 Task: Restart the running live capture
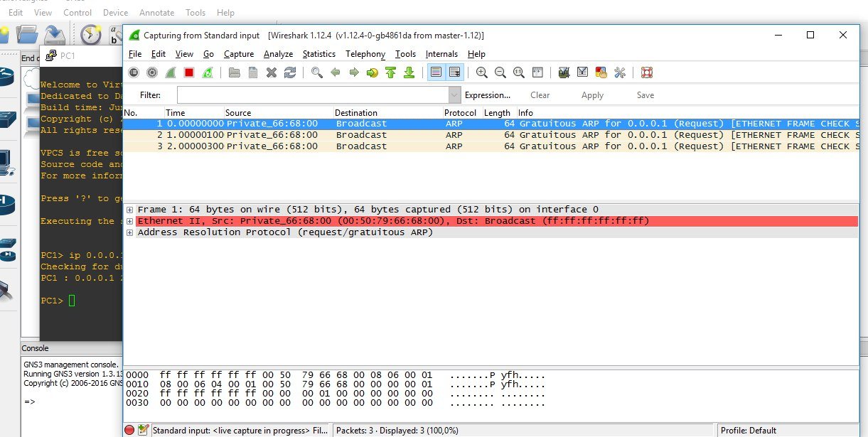pyautogui.click(x=208, y=72)
